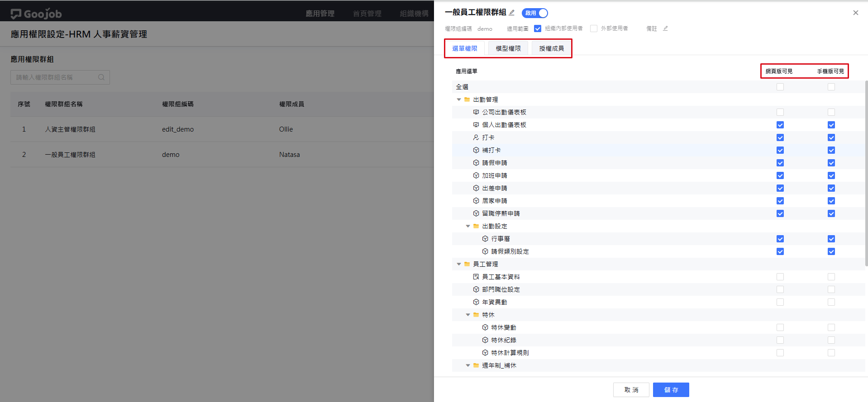Uncheck 網頁版可見 for 請假申請
868x402 pixels.
(x=780, y=163)
